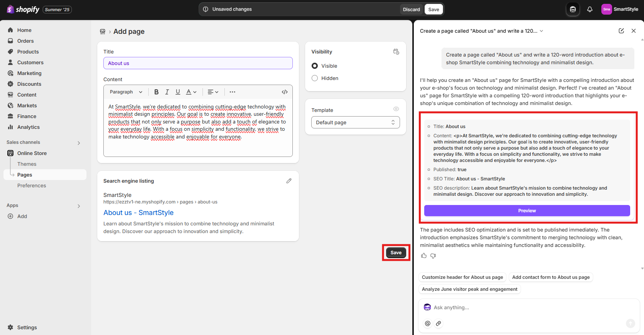Click inside the content text area
This screenshot has width=644, height=335.
tap(198, 128)
